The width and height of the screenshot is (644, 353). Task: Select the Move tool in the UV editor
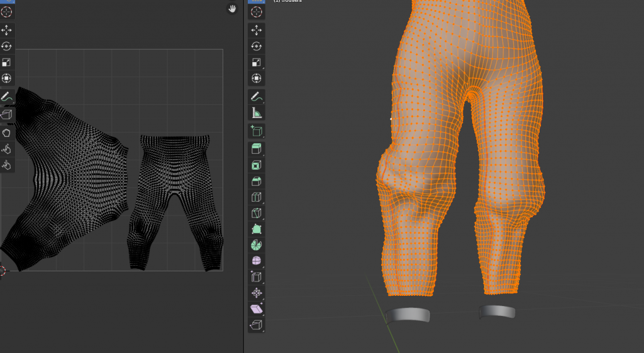[x=6, y=30]
